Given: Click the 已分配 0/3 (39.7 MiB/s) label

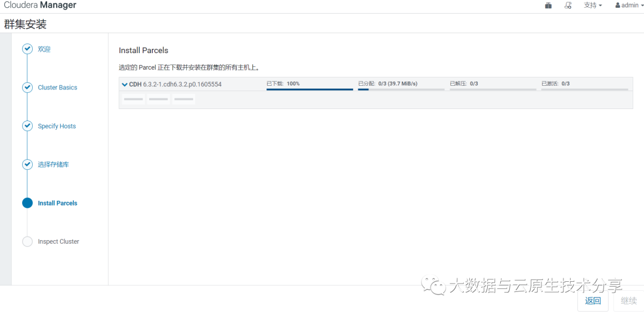Looking at the screenshot, I should tap(388, 83).
